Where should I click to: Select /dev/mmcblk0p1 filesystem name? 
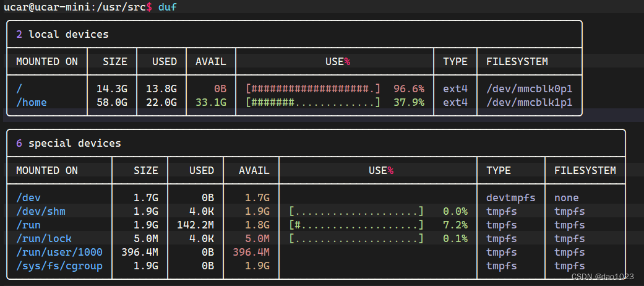(x=530, y=89)
